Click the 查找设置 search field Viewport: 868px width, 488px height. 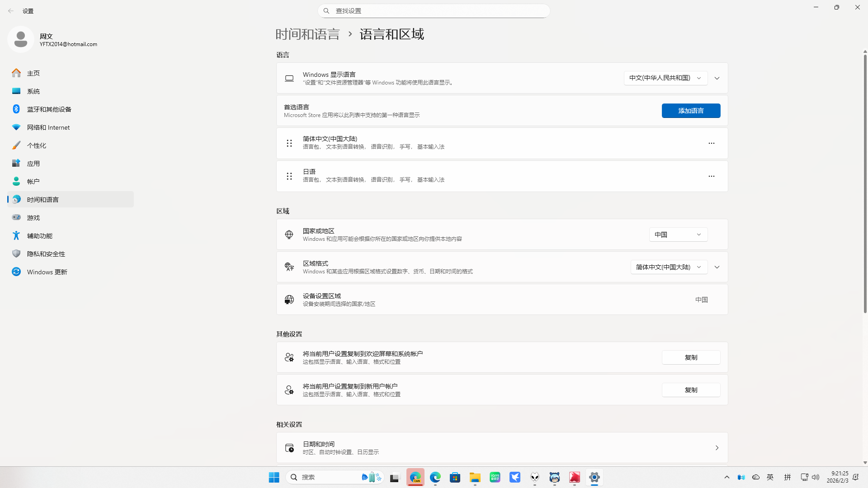(x=434, y=10)
